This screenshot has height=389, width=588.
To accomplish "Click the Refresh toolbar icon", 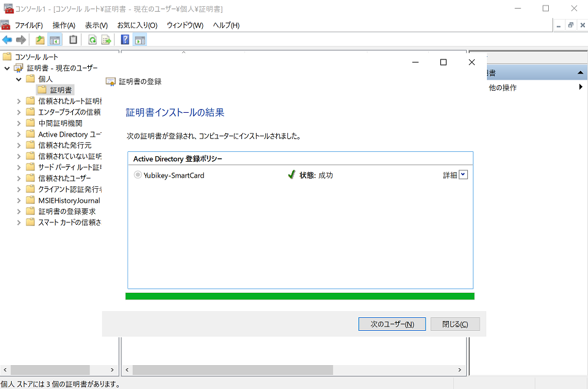I will point(92,40).
